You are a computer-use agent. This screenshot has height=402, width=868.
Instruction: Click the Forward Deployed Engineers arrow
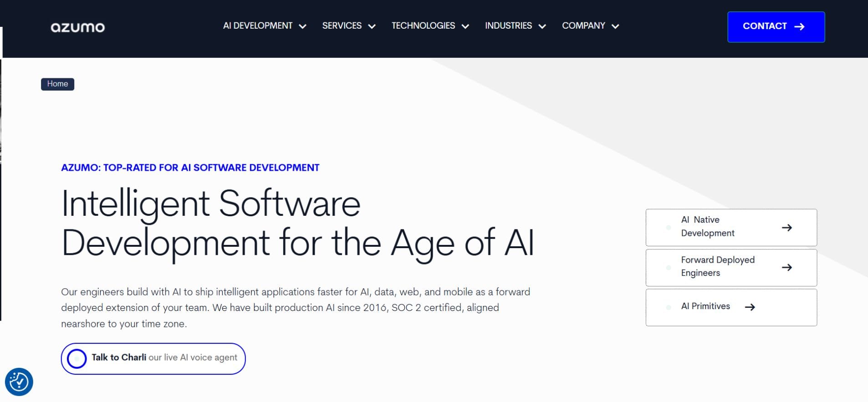pos(787,268)
